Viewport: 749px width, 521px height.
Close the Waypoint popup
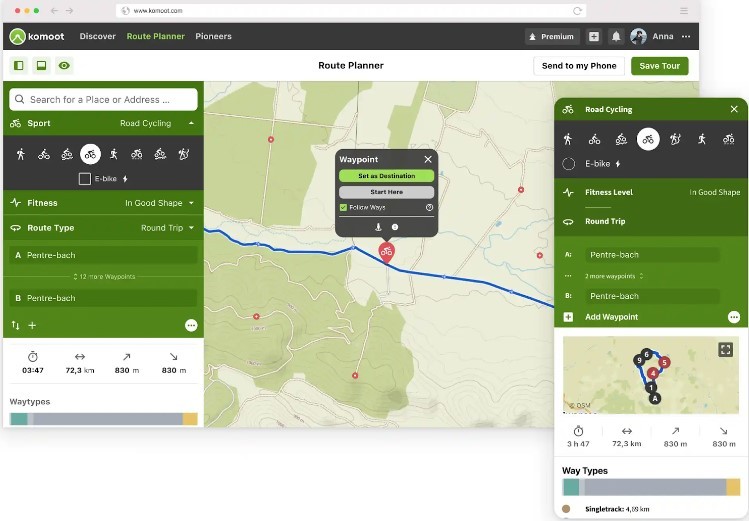pos(428,159)
